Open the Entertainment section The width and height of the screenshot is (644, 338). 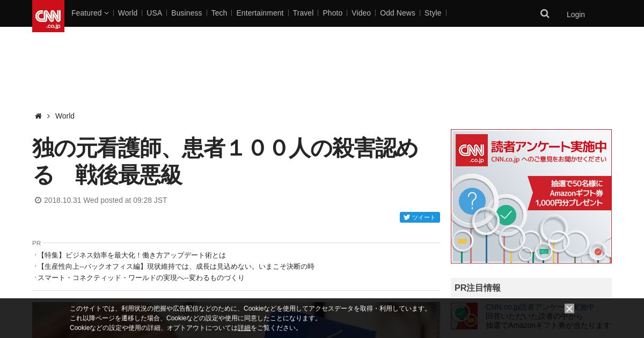[x=260, y=13]
